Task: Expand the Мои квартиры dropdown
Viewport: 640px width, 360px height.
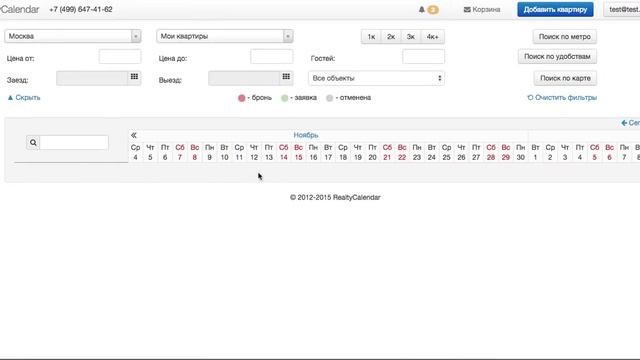Action: pos(224,36)
